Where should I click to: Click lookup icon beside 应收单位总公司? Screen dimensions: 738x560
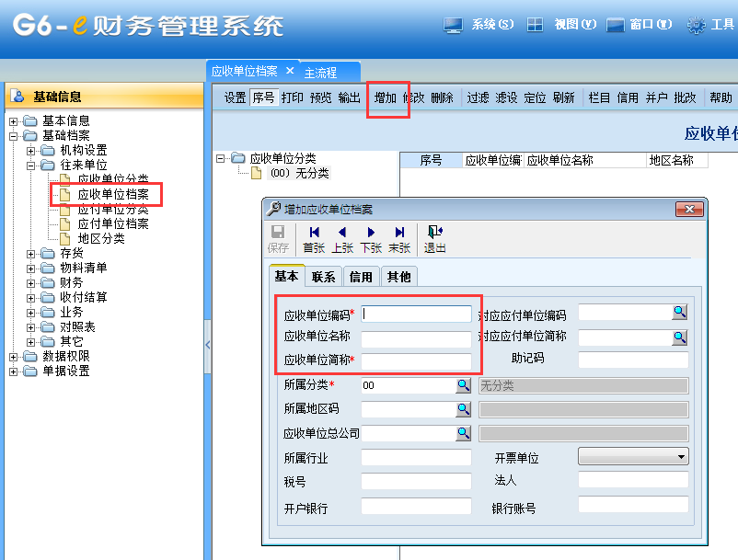[x=463, y=433]
